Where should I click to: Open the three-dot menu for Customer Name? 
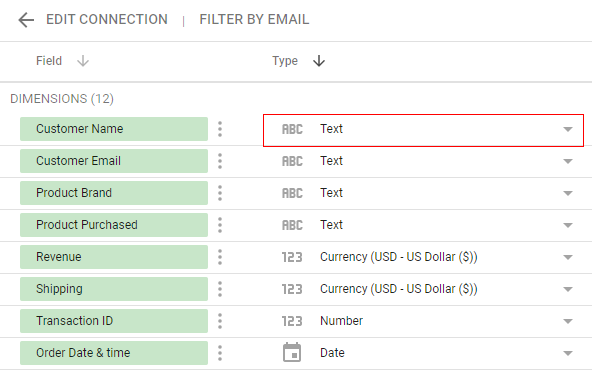220,129
